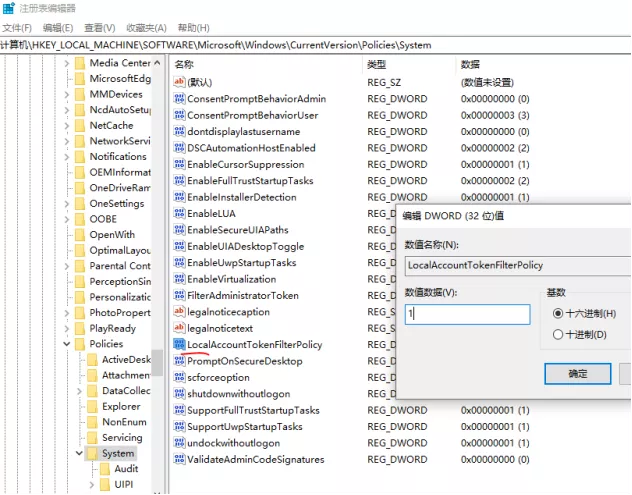
Task: Select the 十六进制(H) hexadecimal radio button
Action: [x=558, y=313]
